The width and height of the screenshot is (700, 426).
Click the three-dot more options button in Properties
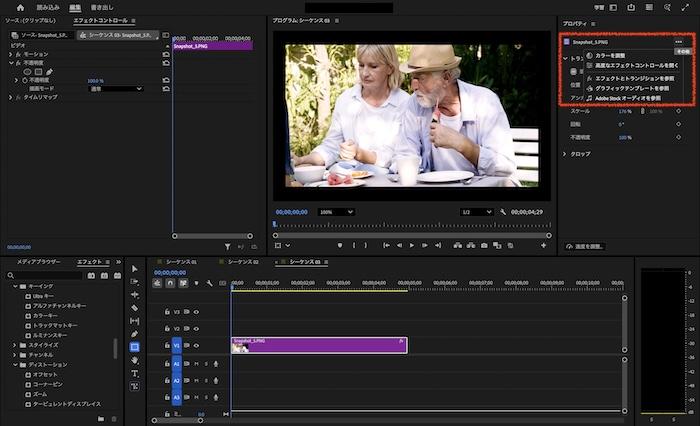click(681, 42)
